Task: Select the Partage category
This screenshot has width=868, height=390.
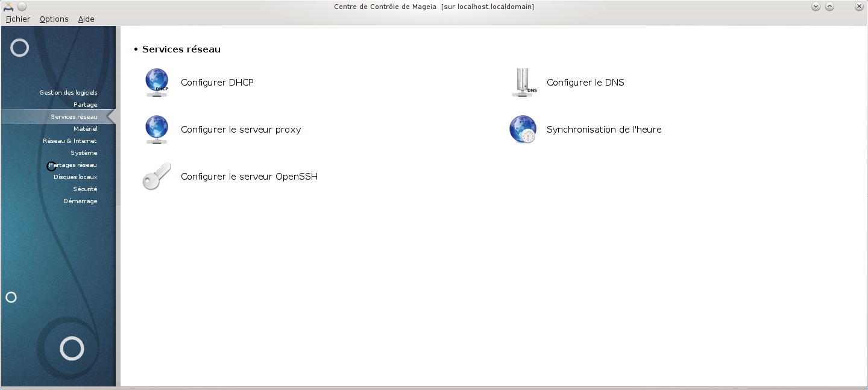Action: pos(86,104)
